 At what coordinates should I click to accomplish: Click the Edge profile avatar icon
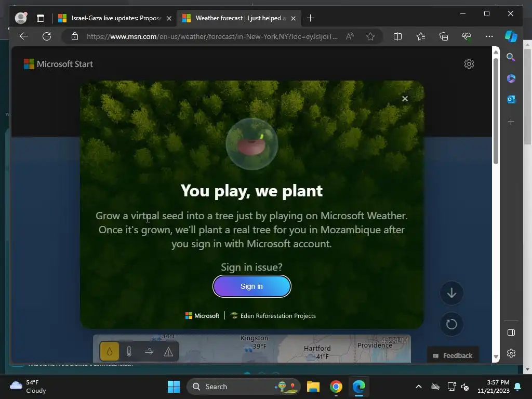pyautogui.click(x=21, y=18)
